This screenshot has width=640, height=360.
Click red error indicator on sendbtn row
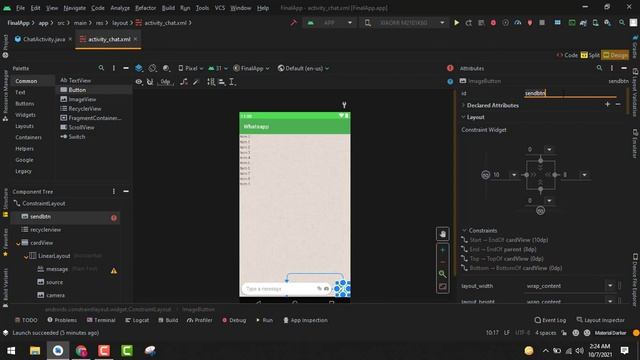pyautogui.click(x=114, y=218)
